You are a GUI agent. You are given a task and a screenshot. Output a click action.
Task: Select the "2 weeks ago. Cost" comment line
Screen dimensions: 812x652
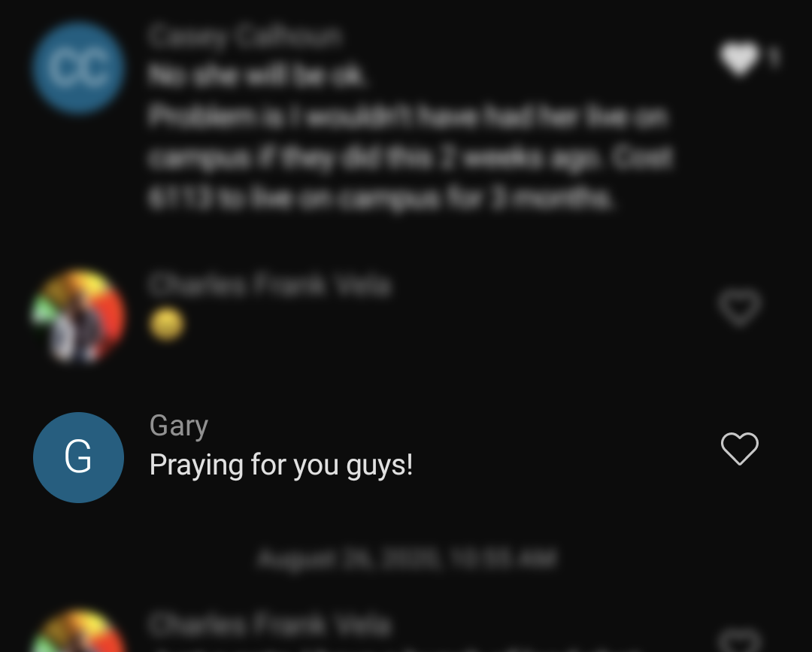[411, 158]
